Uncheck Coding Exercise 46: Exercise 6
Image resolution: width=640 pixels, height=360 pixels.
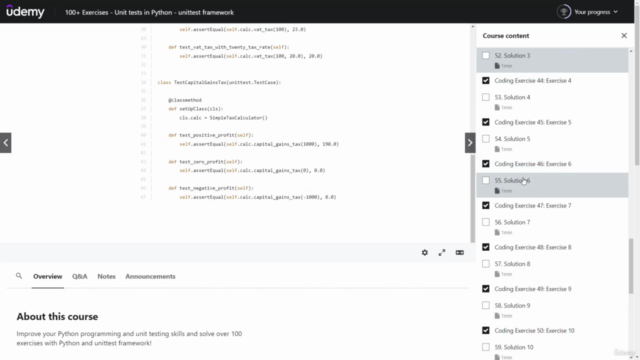point(486,164)
